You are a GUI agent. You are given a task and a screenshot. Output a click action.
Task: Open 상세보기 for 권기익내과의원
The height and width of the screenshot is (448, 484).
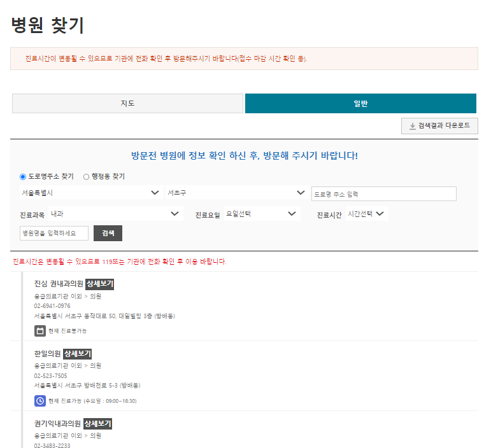[98, 424]
